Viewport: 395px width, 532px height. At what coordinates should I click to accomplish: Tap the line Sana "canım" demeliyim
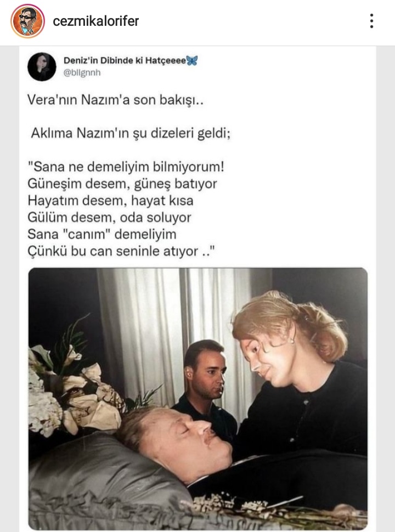pyautogui.click(x=102, y=234)
